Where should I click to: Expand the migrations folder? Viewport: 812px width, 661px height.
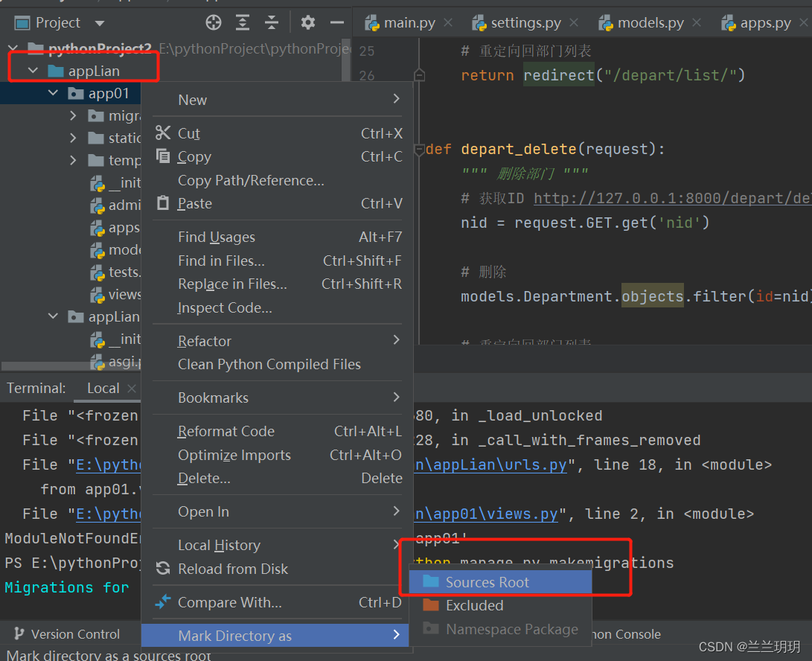[x=73, y=115]
